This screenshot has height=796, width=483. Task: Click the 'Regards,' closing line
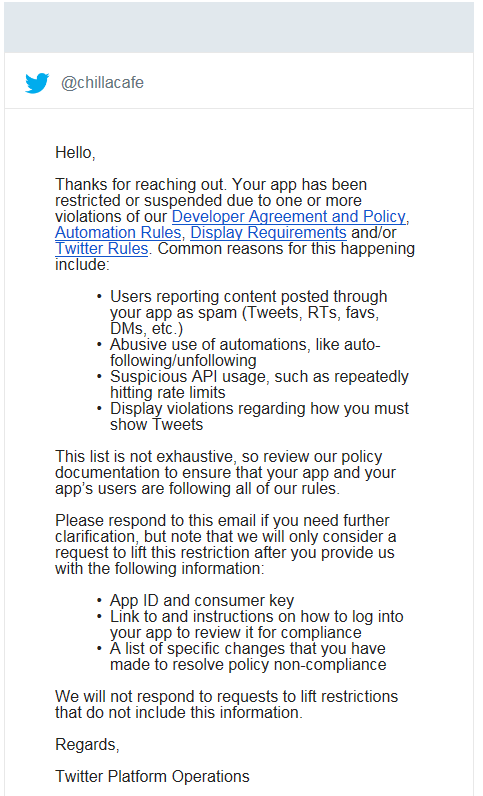pos(87,744)
